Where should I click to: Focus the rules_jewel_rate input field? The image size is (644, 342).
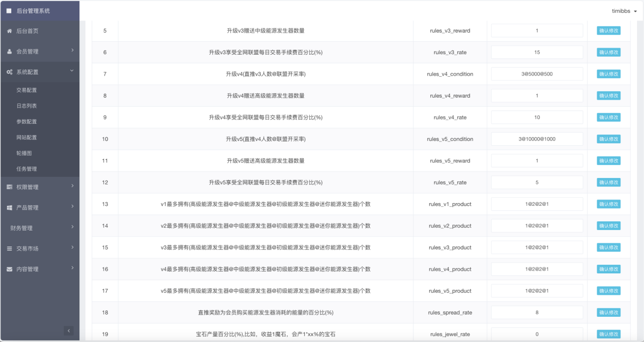coord(537,334)
